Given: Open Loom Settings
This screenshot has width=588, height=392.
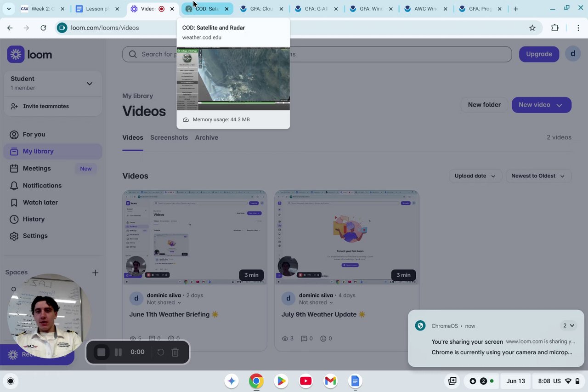Looking at the screenshot, I should 53,236.
